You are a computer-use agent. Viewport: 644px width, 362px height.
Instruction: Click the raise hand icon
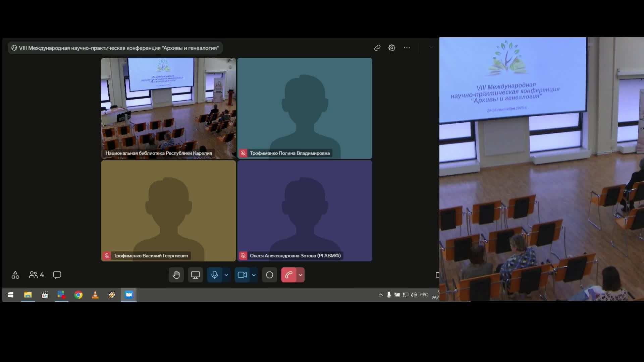pos(176,275)
